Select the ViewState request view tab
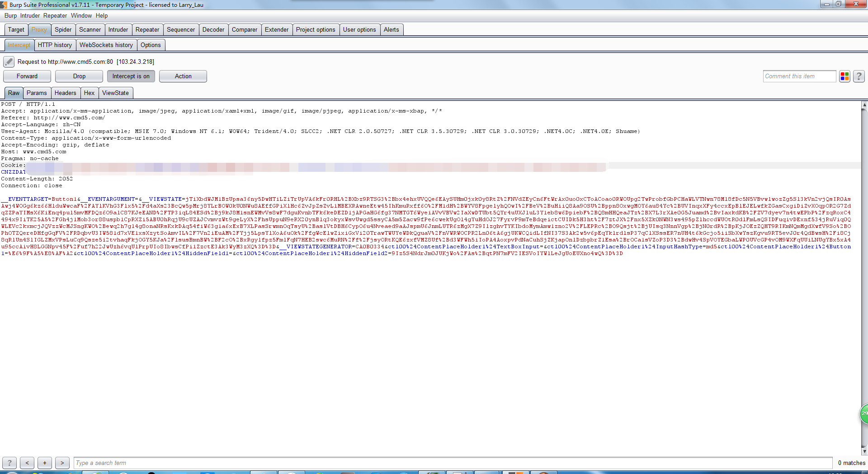 click(x=115, y=93)
